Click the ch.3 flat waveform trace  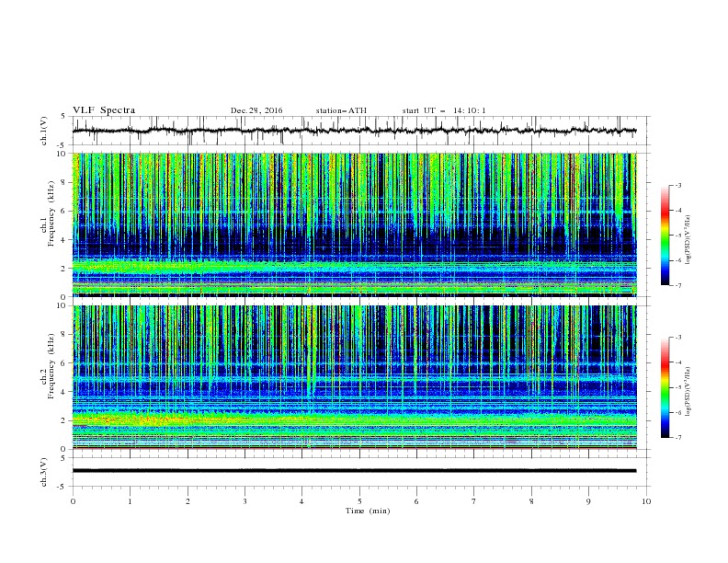click(x=354, y=471)
